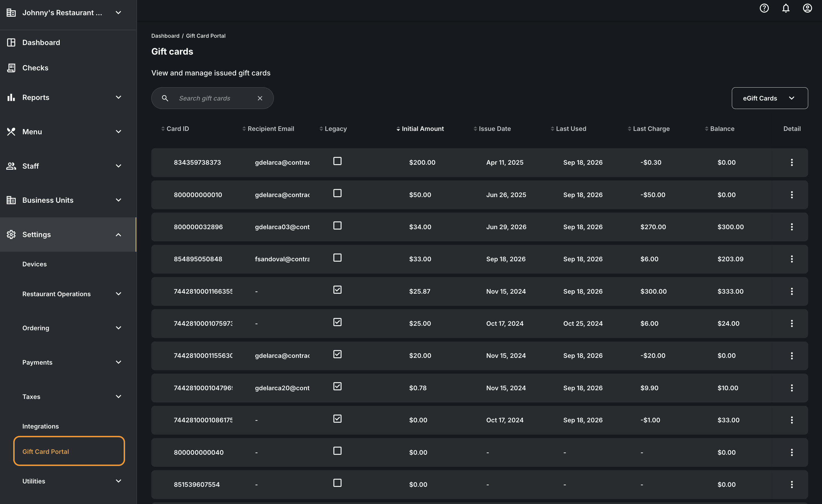The image size is (822, 504).
Task: Expand Business Units sidebar section
Action: pos(68,200)
